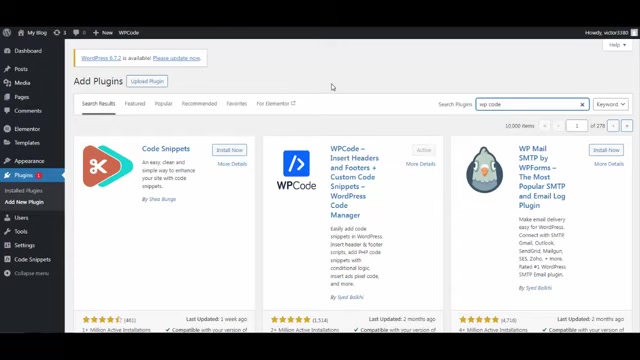Screen dimensions: 640x360
Task: Jump to the last results page
Action: pyautogui.click(x=627, y=126)
